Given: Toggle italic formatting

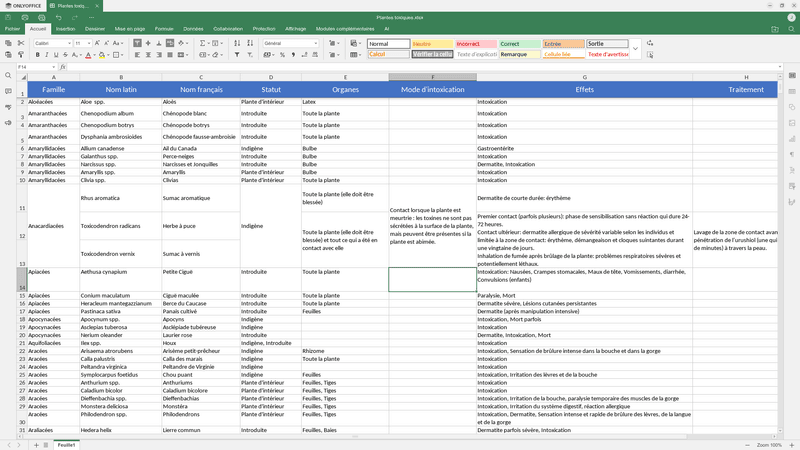Looking at the screenshot, I should tap(46, 55).
